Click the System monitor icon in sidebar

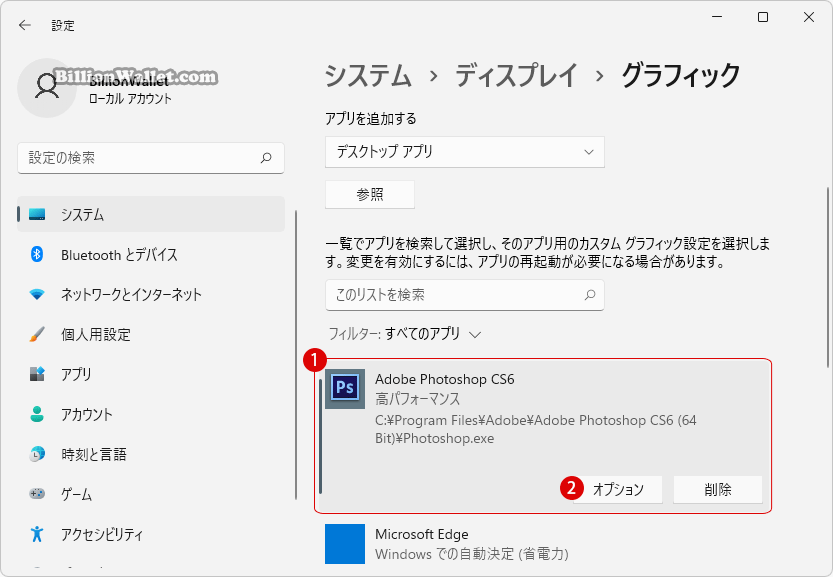(x=37, y=214)
